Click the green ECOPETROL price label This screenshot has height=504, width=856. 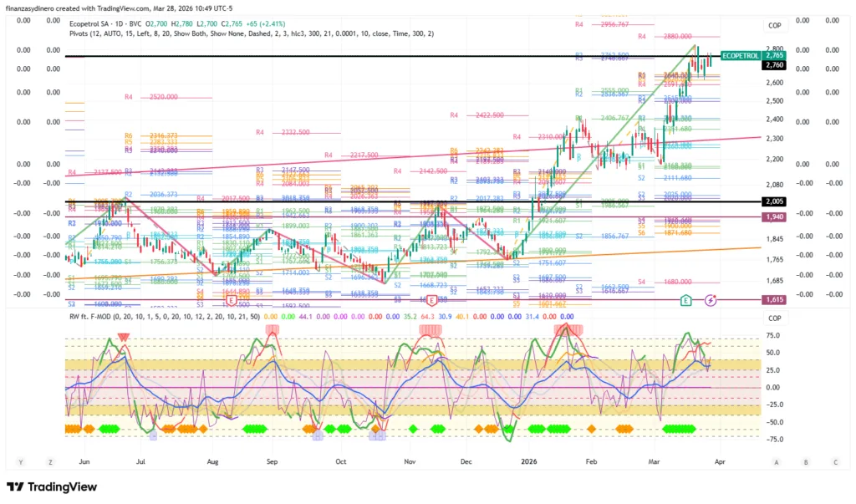(x=739, y=54)
